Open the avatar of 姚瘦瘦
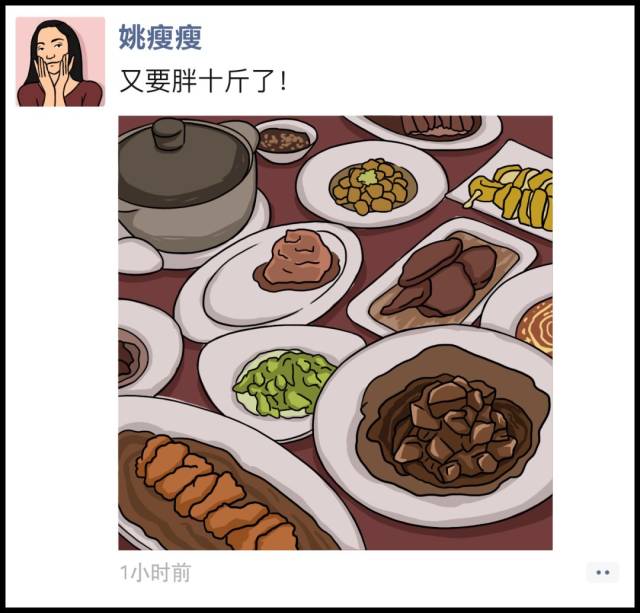This screenshot has height=613, width=640. click(60, 62)
